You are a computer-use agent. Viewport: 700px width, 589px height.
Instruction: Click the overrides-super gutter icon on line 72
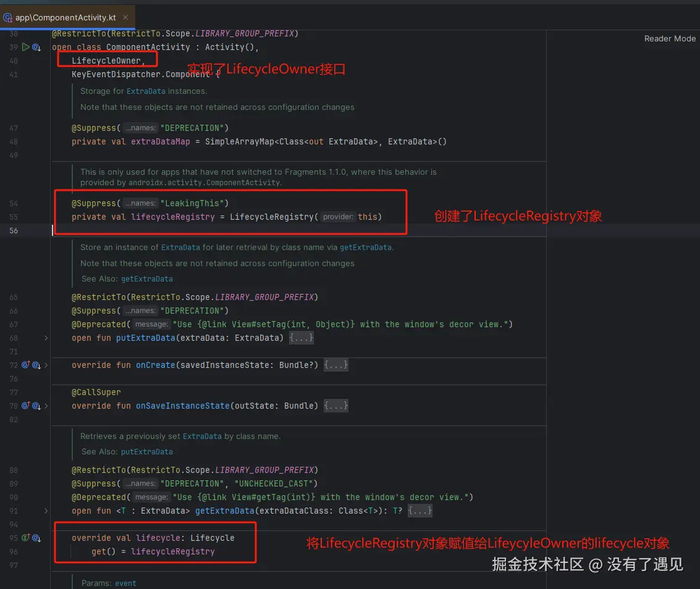coord(25,364)
